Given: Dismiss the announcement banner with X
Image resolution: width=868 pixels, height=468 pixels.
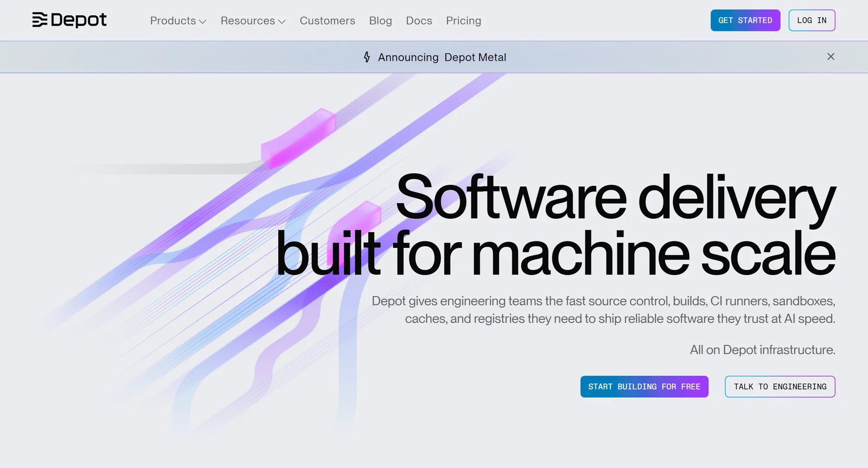Looking at the screenshot, I should pos(831,56).
